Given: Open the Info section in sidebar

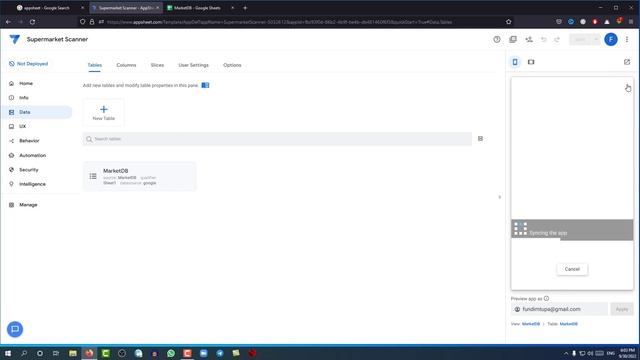Looking at the screenshot, I should click(24, 98).
